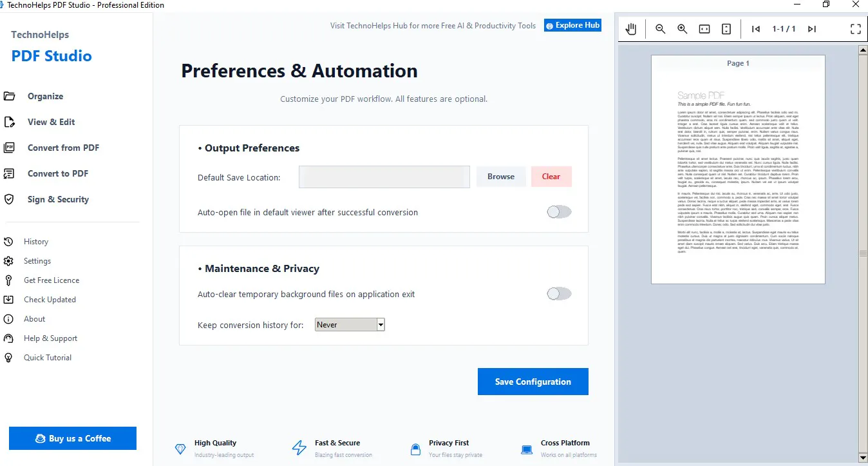Screen dimensions: 868x466
Task: Focus the Default Save Location field
Action: (x=384, y=177)
